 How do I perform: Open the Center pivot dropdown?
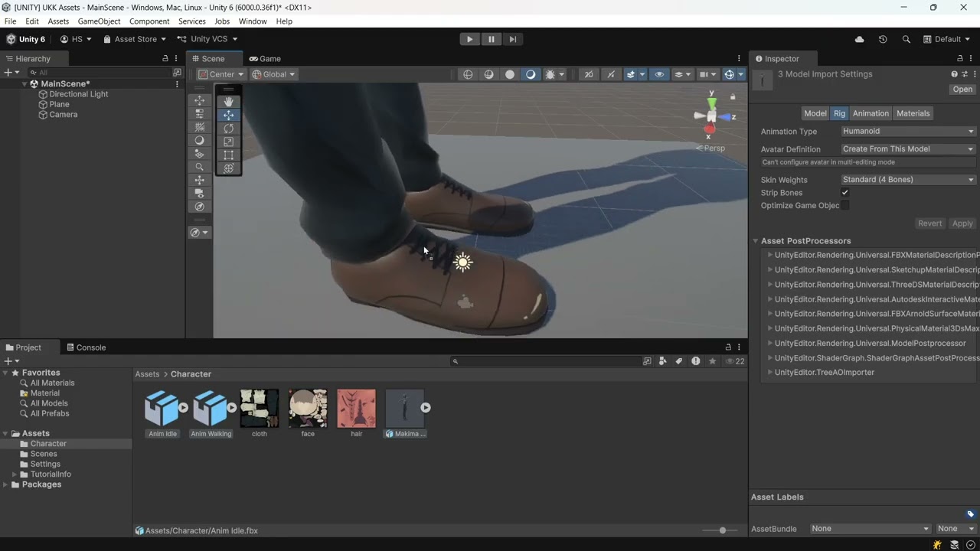(221, 74)
